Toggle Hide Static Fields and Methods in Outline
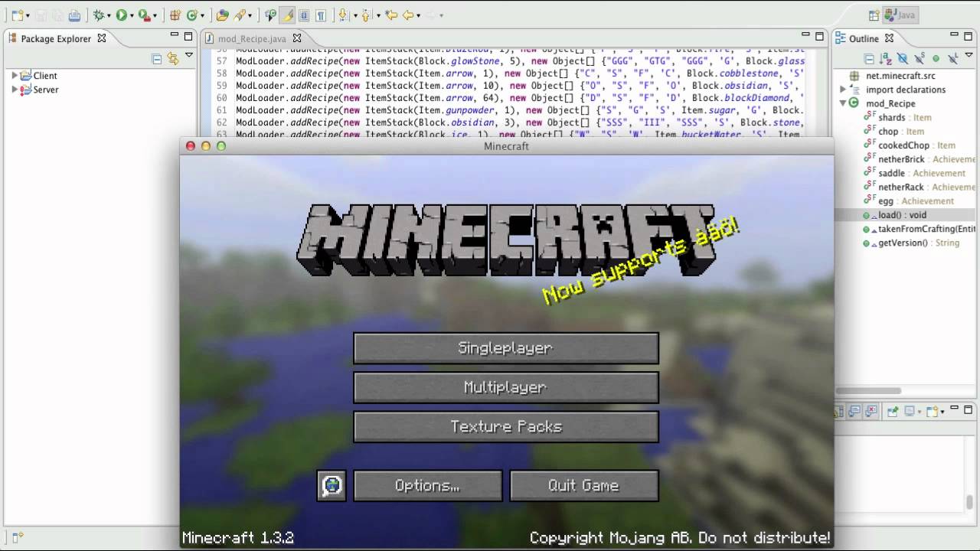This screenshot has width=980, height=551. pos(920,58)
